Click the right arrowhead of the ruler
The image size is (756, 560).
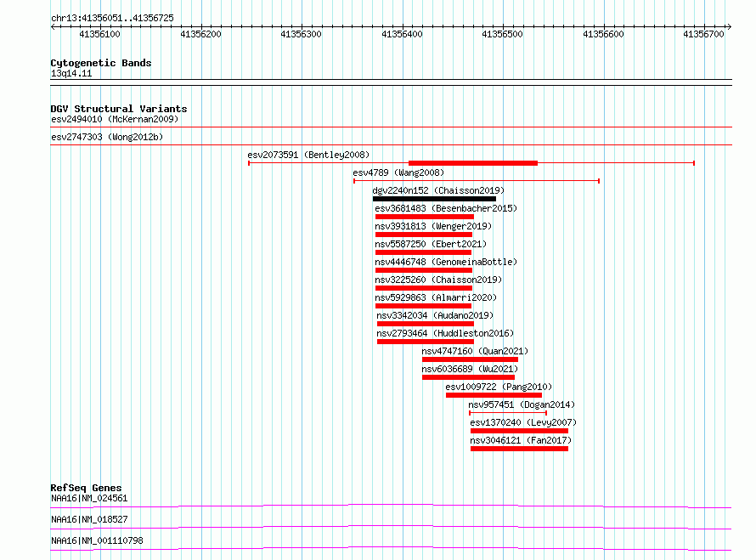(x=730, y=27)
